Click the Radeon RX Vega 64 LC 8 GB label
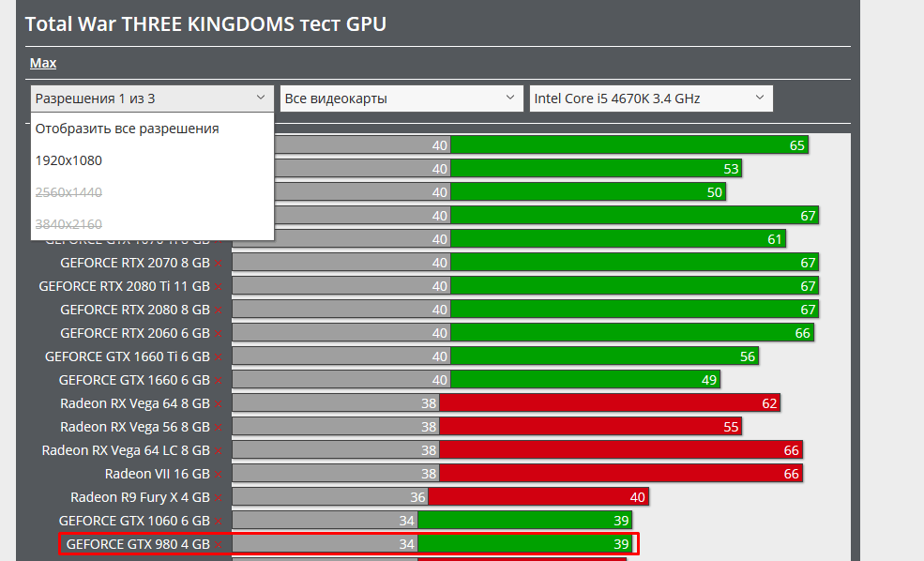This screenshot has width=924, height=561. pos(126,451)
